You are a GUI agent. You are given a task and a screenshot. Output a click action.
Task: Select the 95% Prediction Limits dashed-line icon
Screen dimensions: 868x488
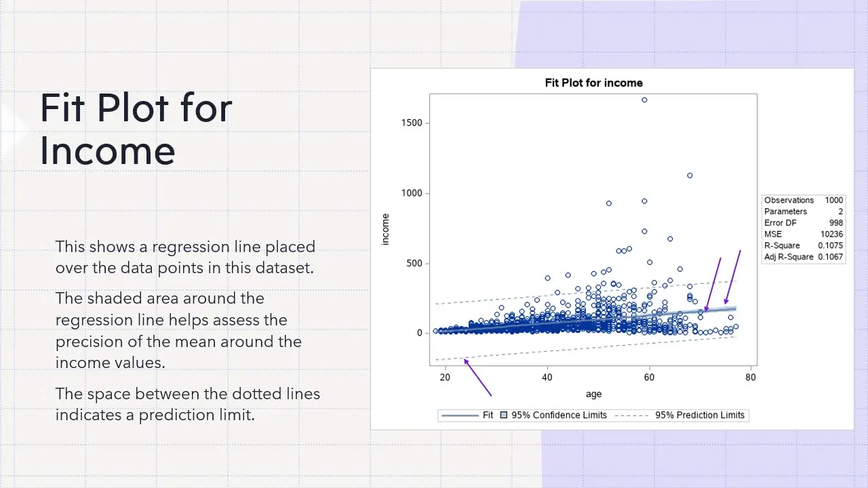(632, 415)
